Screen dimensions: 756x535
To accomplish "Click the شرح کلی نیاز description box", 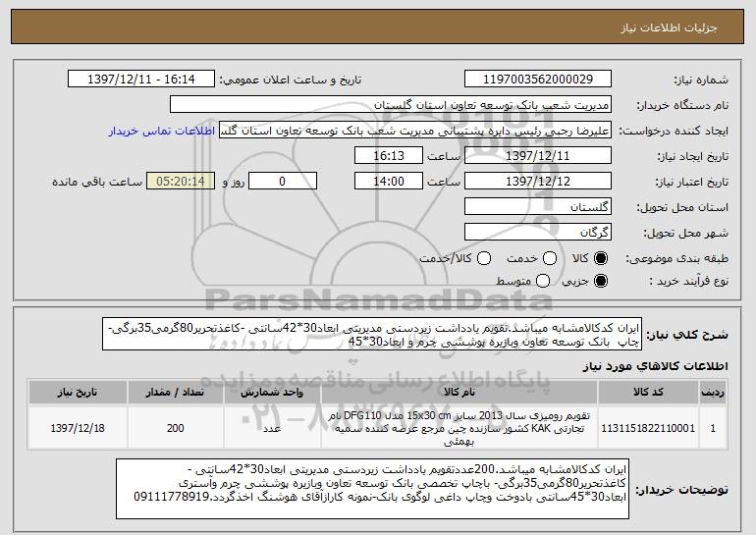I will 372,334.
